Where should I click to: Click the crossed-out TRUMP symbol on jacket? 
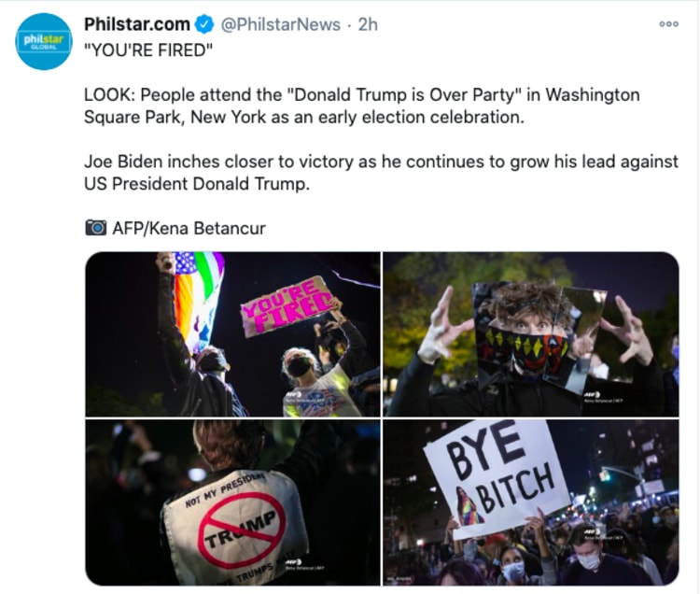click(242, 530)
